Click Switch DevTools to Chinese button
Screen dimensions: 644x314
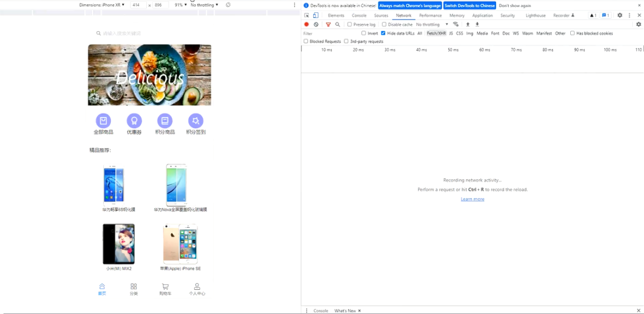coord(470,5)
